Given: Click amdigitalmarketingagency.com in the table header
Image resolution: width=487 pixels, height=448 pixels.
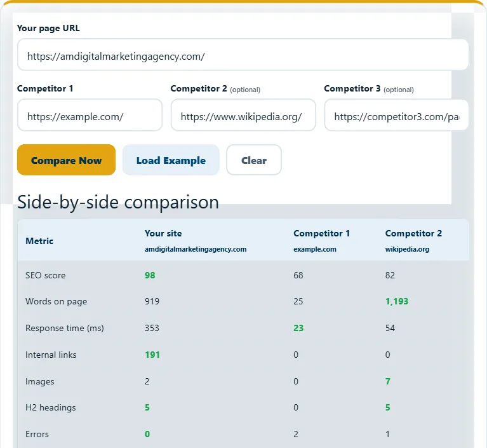Looking at the screenshot, I should point(196,249).
